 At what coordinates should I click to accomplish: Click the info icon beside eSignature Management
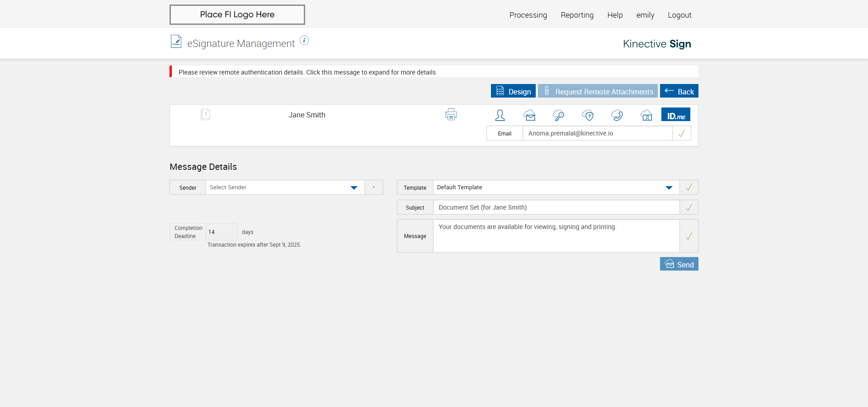coord(304,41)
